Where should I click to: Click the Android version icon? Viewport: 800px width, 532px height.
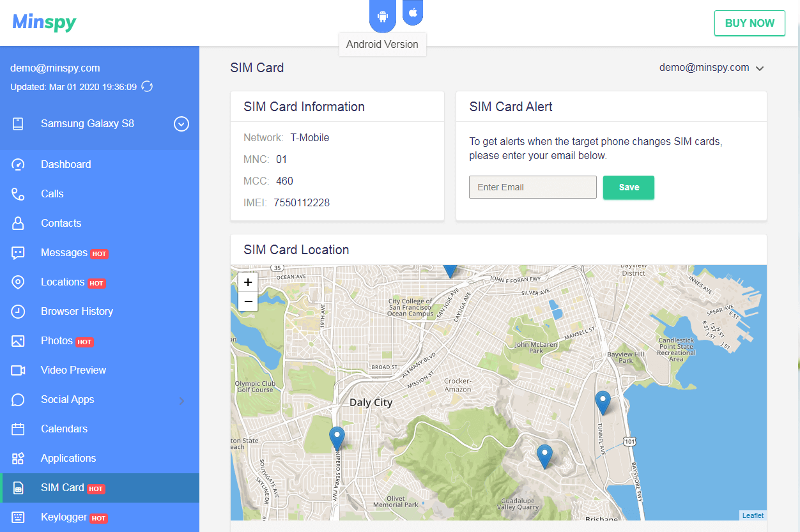point(383,16)
